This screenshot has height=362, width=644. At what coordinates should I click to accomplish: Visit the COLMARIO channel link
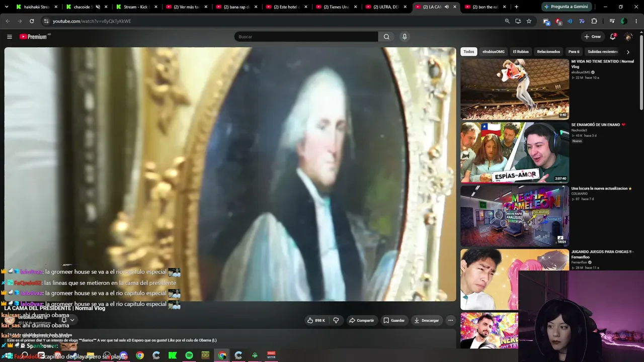pos(580,194)
